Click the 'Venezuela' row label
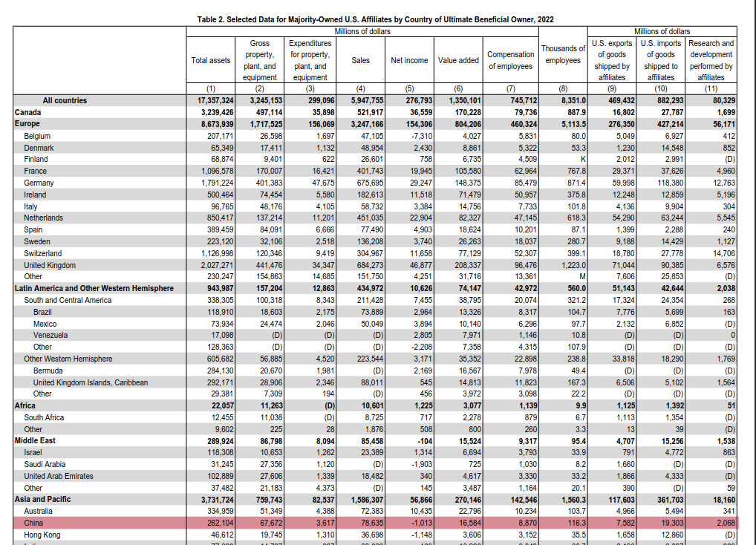The image size is (756, 545). tap(50, 335)
